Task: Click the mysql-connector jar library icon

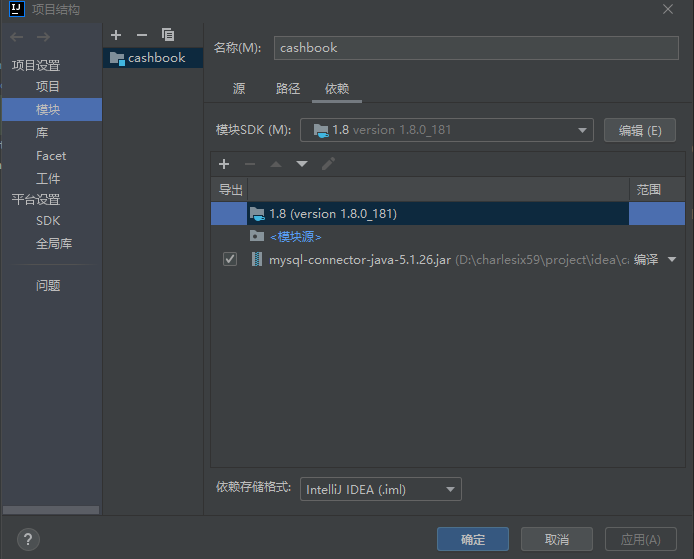Action: [257, 259]
